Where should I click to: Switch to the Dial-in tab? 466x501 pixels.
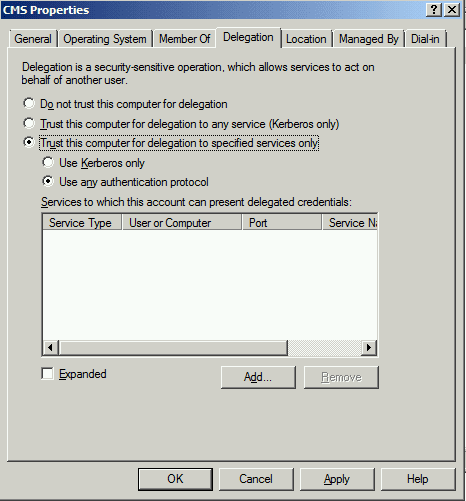pyautogui.click(x=425, y=39)
